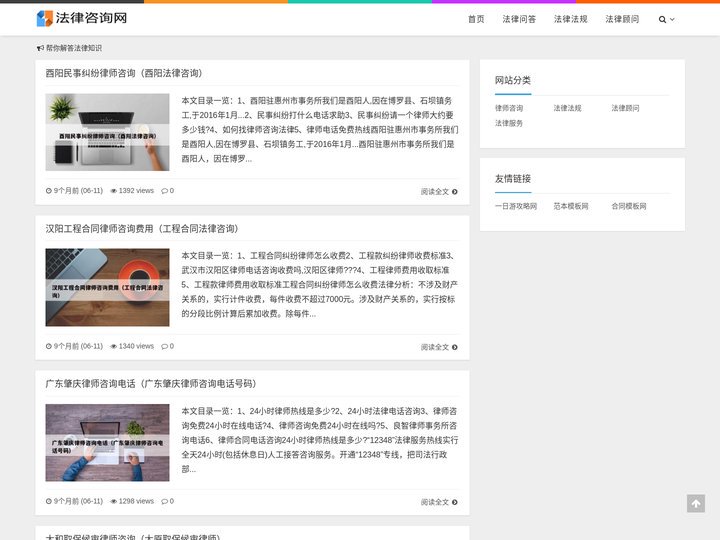Open the 法律问答 navigation item
This screenshot has width=720, height=540.
coord(519,19)
